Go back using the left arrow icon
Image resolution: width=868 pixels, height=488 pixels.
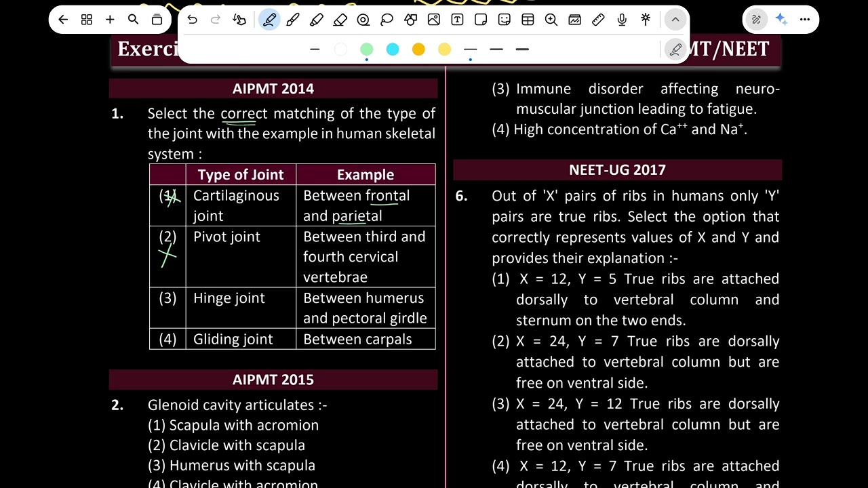(x=63, y=20)
